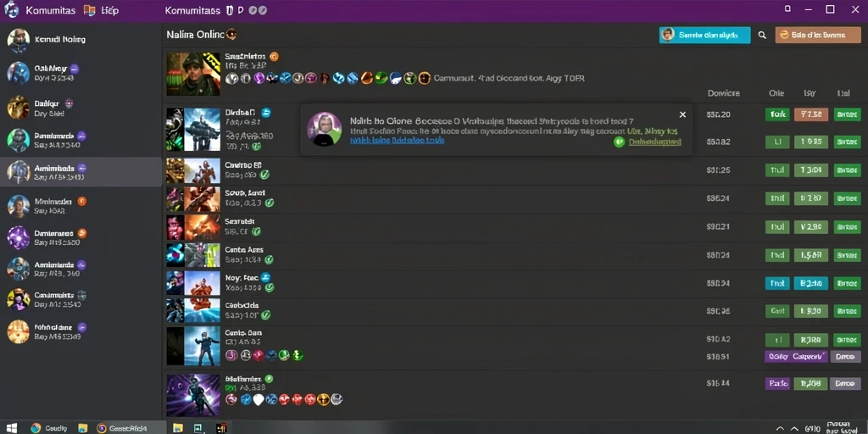Image resolution: width=868 pixels, height=434 pixels.
Task: Select the Mhiciane contact's golden avatar
Action: click(18, 331)
